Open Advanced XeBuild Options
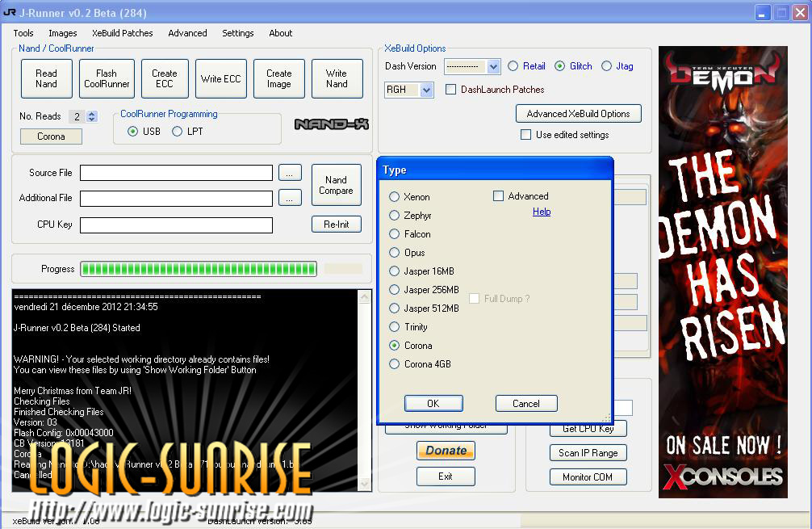The width and height of the screenshot is (812, 529). tap(579, 114)
